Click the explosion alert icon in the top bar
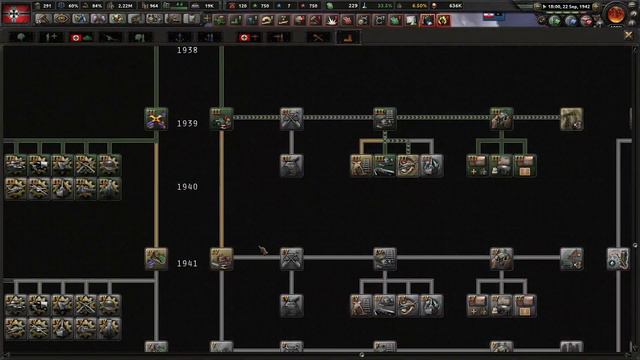 click(331, 20)
